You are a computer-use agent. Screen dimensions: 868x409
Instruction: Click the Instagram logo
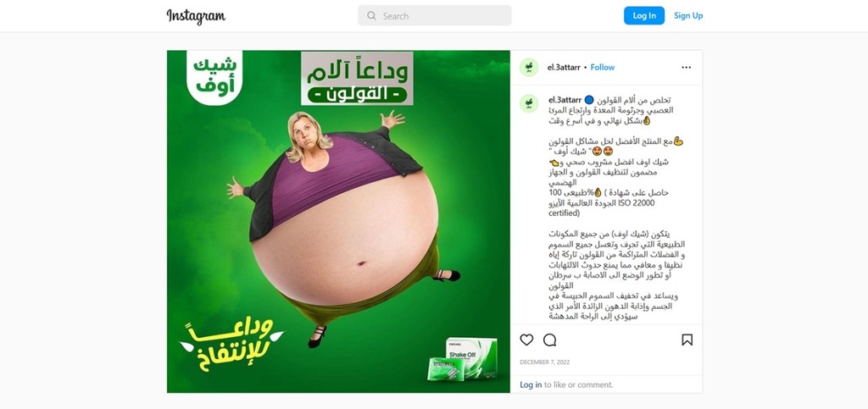point(196,16)
